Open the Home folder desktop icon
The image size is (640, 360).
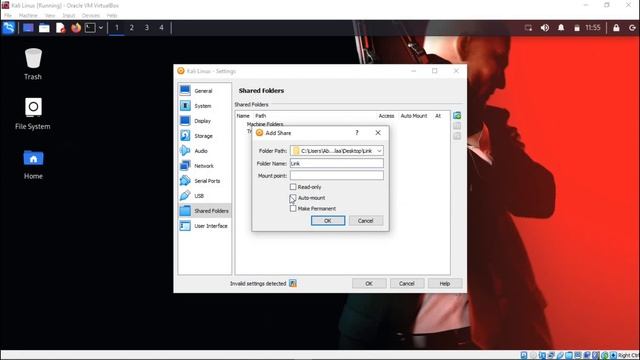pyautogui.click(x=33, y=164)
